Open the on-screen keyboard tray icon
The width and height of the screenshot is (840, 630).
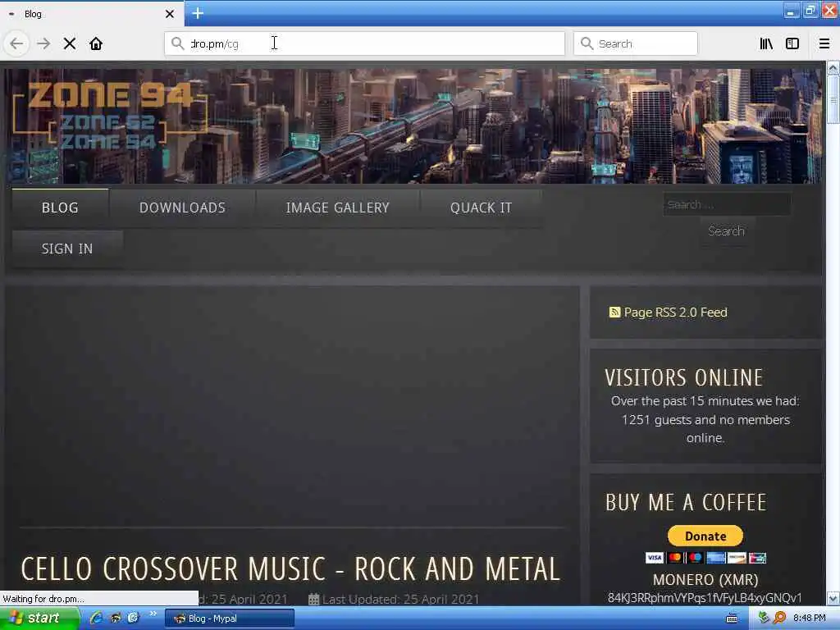click(731, 619)
